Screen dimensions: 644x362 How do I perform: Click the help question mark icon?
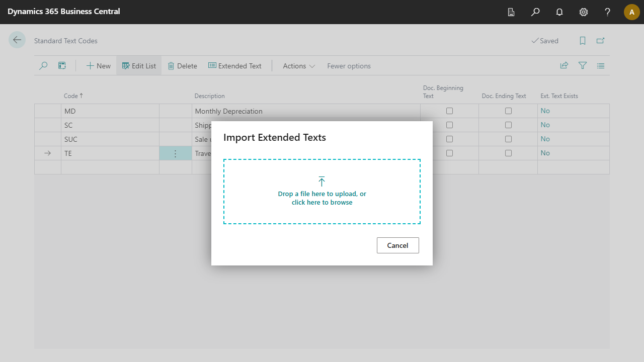click(608, 12)
